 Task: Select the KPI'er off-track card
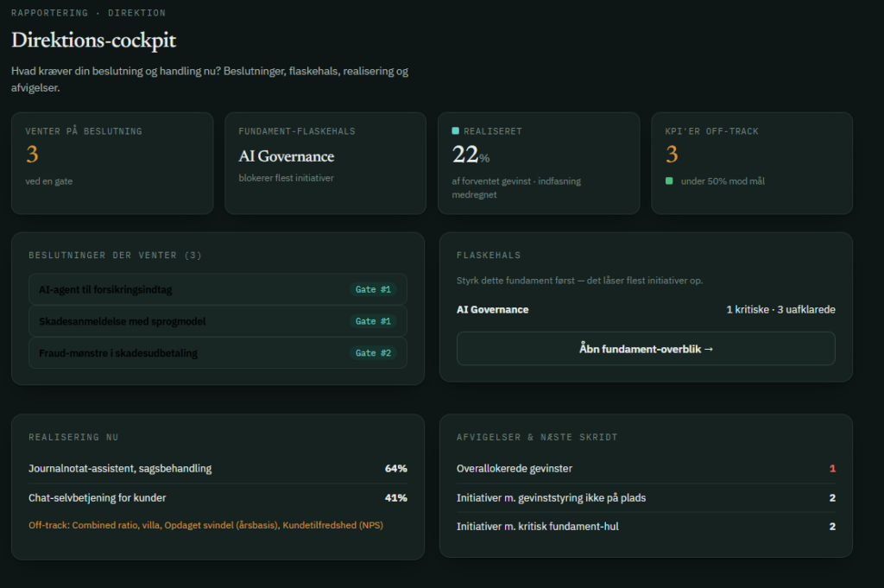tap(752, 163)
